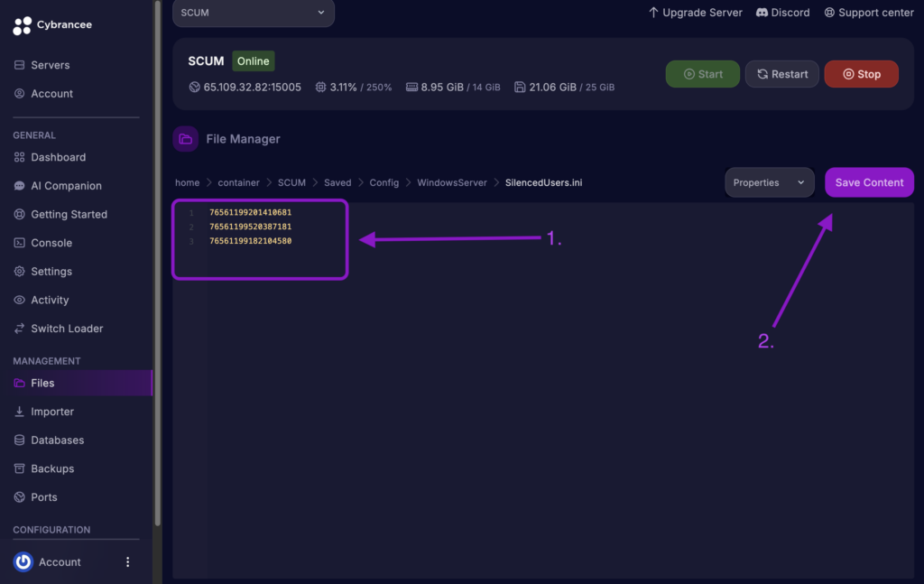Viewport: 924px width, 584px height.
Task: Restart the SCUM server
Action: click(x=781, y=74)
